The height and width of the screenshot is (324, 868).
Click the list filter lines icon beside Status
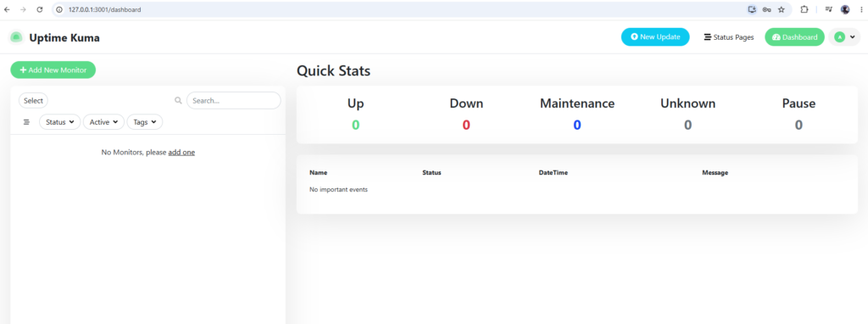click(x=26, y=122)
